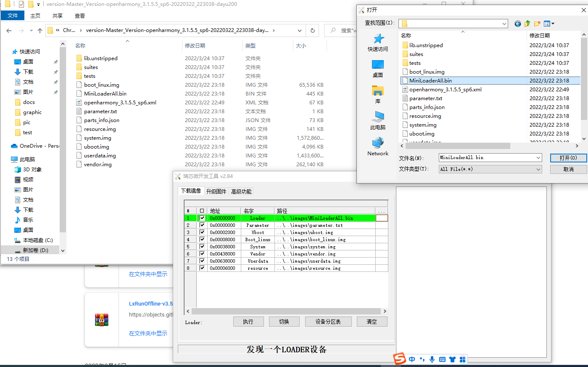This screenshot has height=367, width=588.
Task: Switch to Advanced Function tab
Action: (241, 191)
